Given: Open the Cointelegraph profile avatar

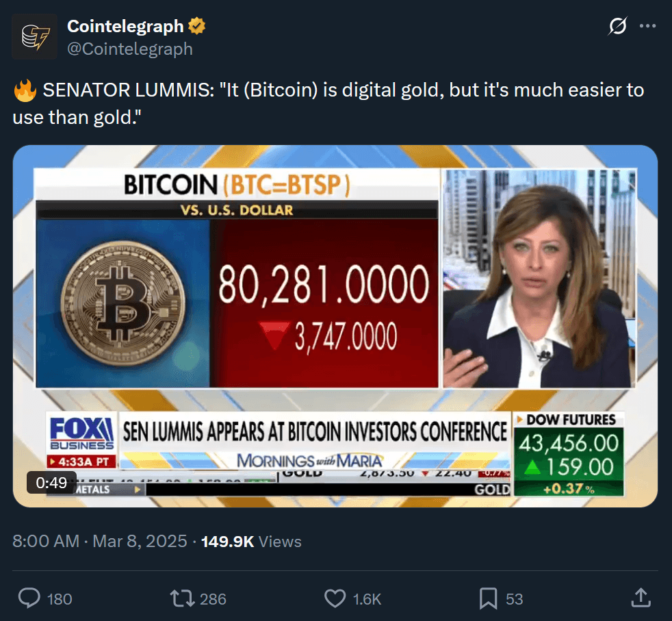Looking at the screenshot, I should (34, 36).
